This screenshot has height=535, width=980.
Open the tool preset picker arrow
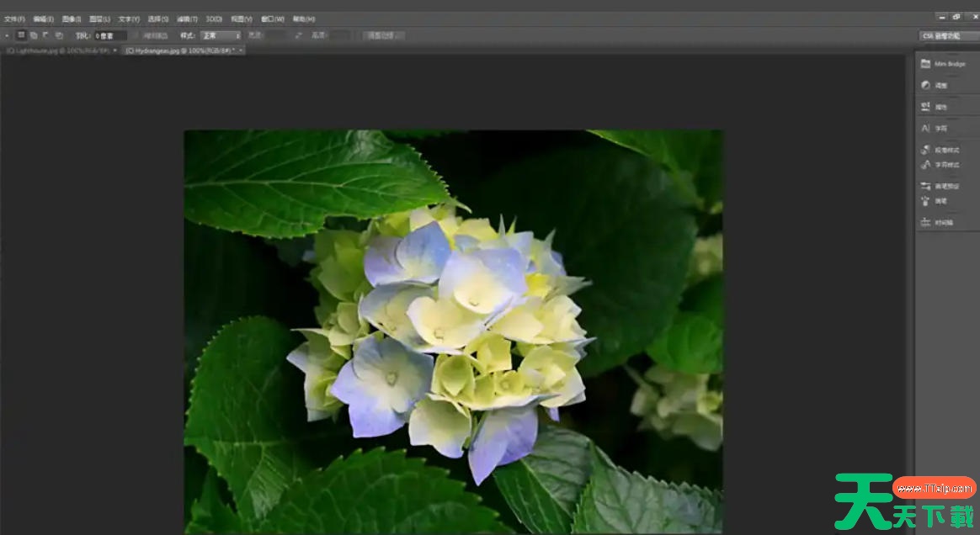tap(7, 36)
